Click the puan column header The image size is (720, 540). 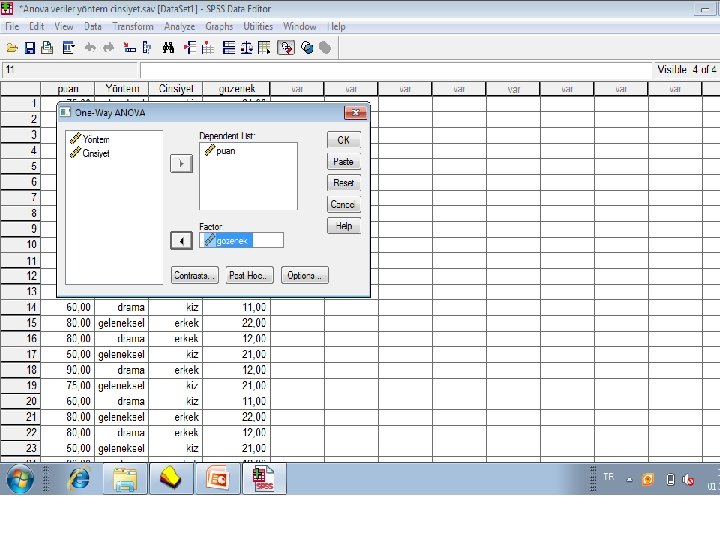68,89
